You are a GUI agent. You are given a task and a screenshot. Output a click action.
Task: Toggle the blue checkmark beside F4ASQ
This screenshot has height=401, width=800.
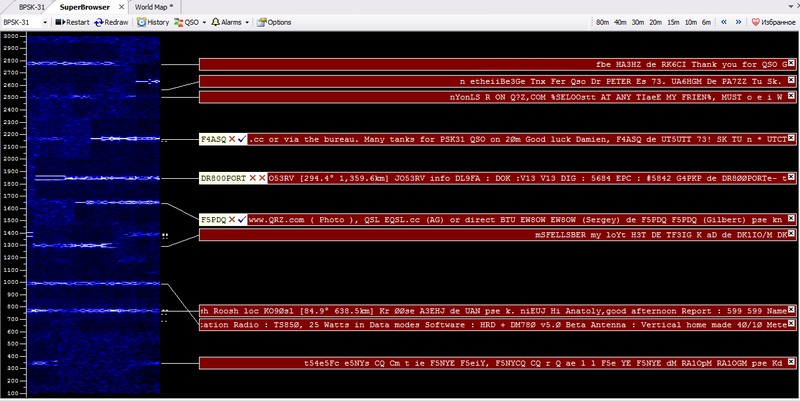click(x=241, y=141)
